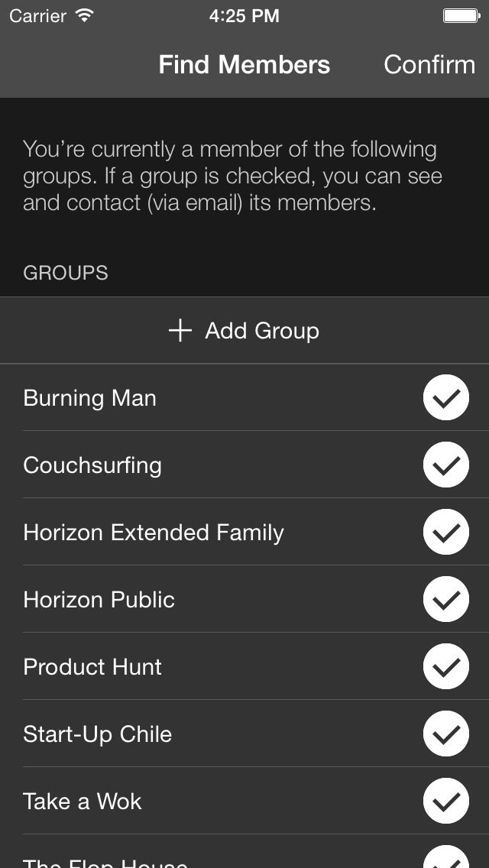Tap the Take a Wok text
This screenshot has height=868, width=489.
point(83,802)
